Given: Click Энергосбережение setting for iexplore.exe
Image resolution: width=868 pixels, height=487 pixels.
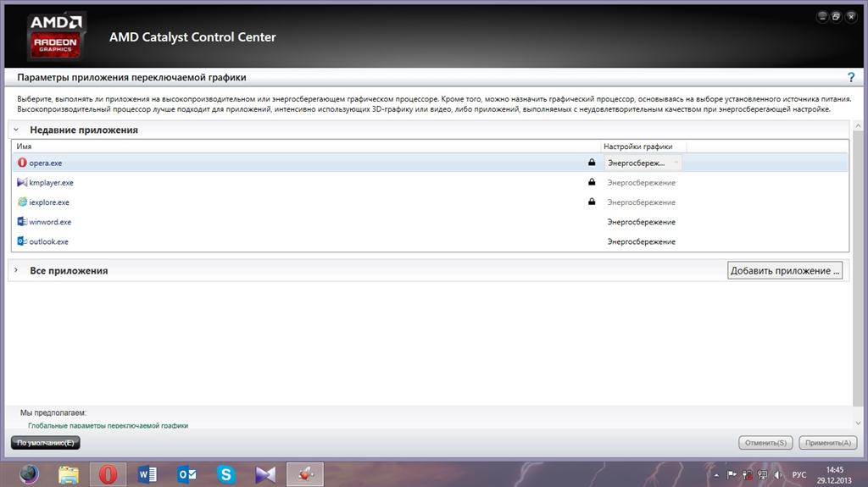Looking at the screenshot, I should 641,202.
